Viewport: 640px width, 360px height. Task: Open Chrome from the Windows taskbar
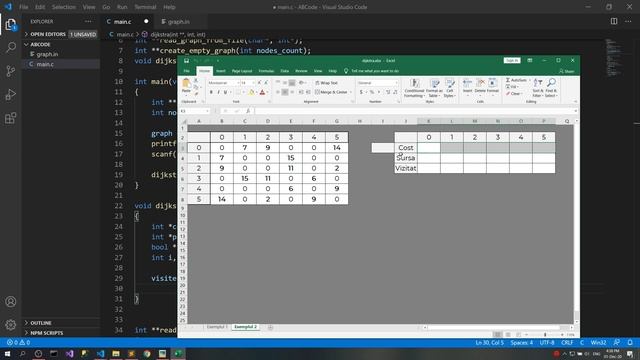[147, 353]
